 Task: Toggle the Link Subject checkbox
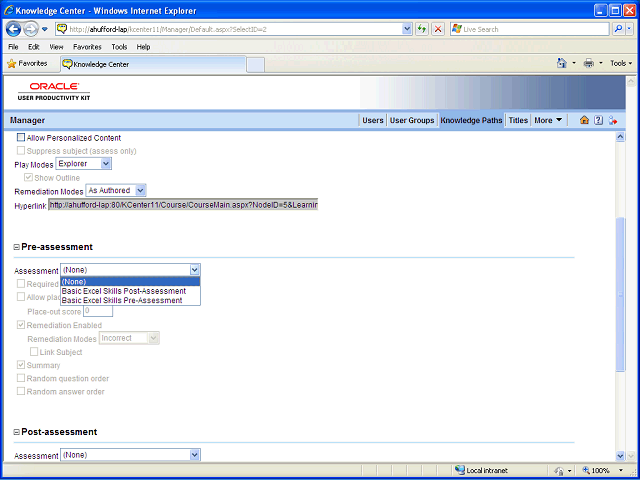[34, 351]
